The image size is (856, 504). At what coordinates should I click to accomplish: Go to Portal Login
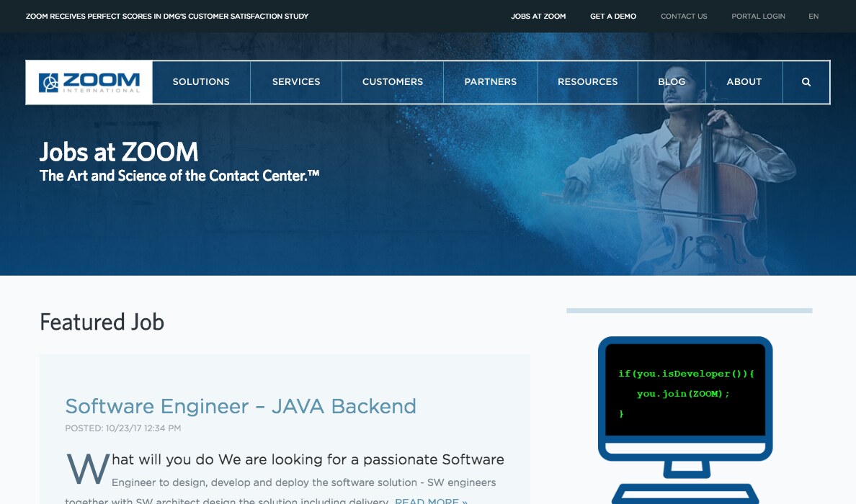(x=758, y=17)
